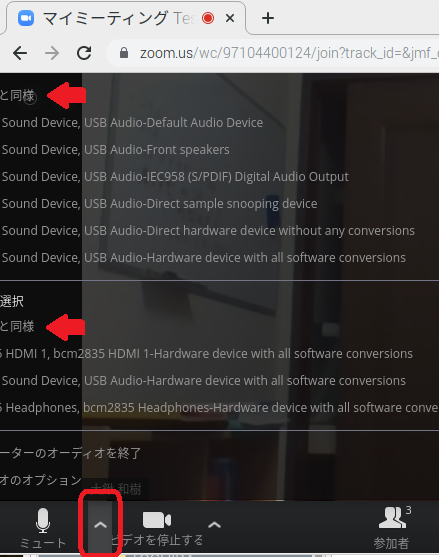Reload the Zoom page

click(x=84, y=54)
